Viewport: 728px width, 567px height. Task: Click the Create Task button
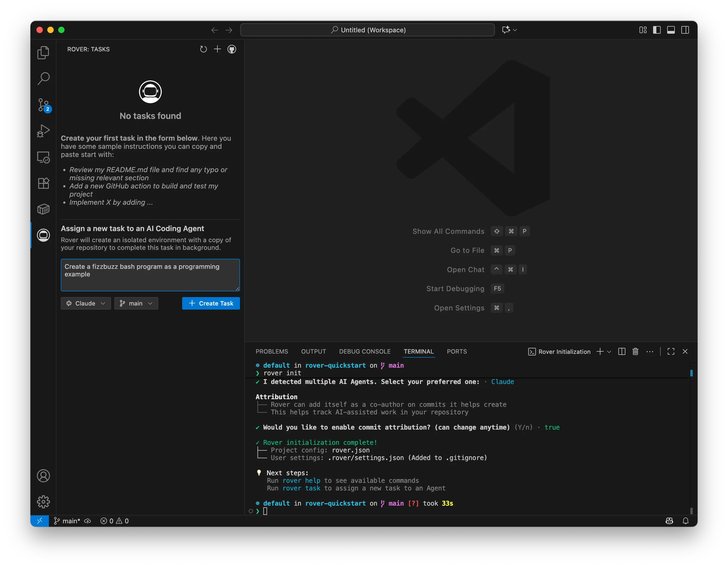click(211, 303)
